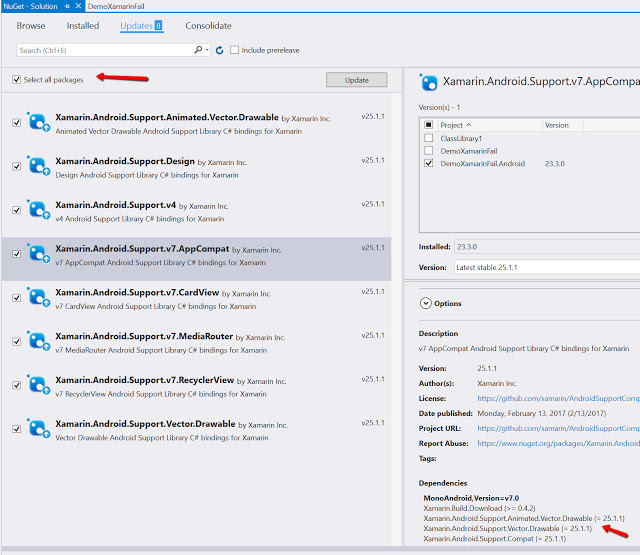The image size is (640, 555).
Task: Click the Xamarin.Android.Support.v7.AppCompat list package icon
Action: pyautogui.click(x=38, y=253)
